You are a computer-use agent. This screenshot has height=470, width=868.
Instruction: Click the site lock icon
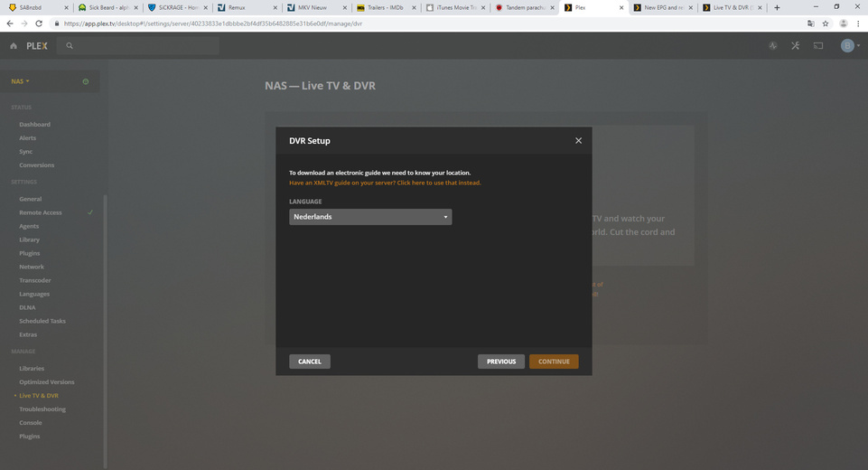point(57,23)
